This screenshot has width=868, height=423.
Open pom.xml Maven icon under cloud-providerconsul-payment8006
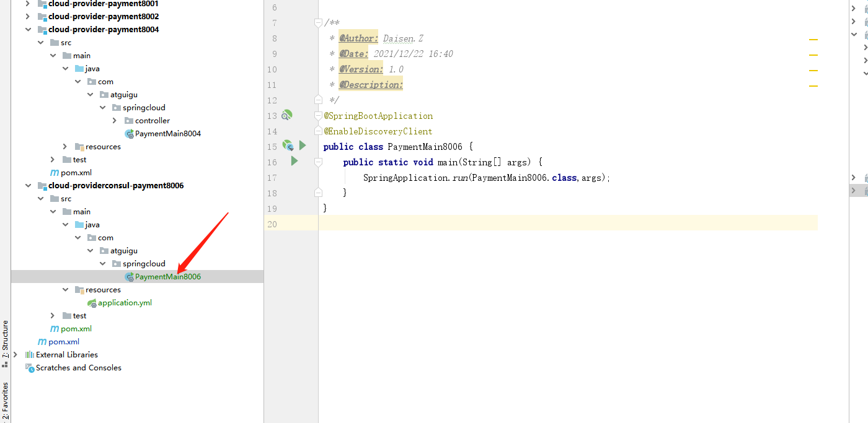55,329
